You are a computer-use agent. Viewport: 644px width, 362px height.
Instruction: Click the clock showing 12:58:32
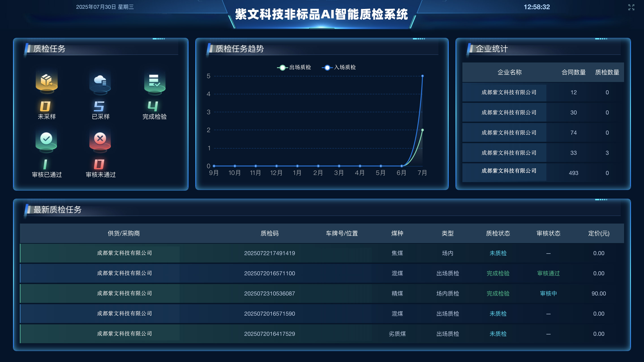(537, 7)
